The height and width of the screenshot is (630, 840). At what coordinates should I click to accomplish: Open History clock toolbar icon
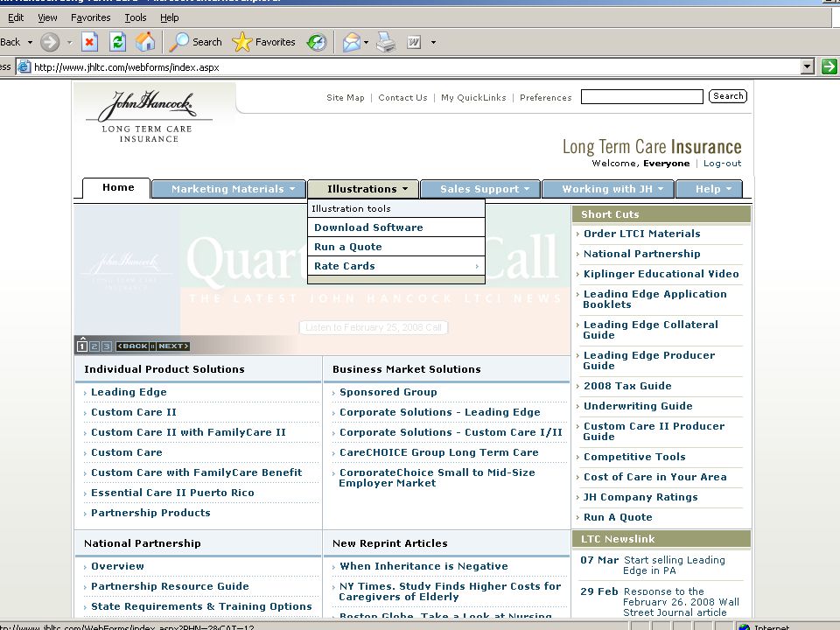tap(317, 42)
